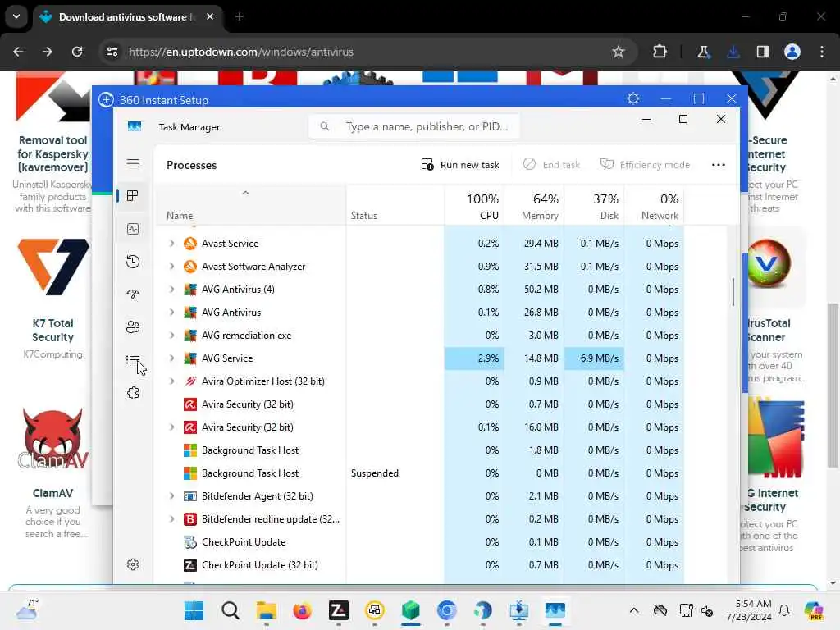Open the Startup apps icon in sidebar
This screenshot has height=630, width=840.
pyautogui.click(x=133, y=294)
